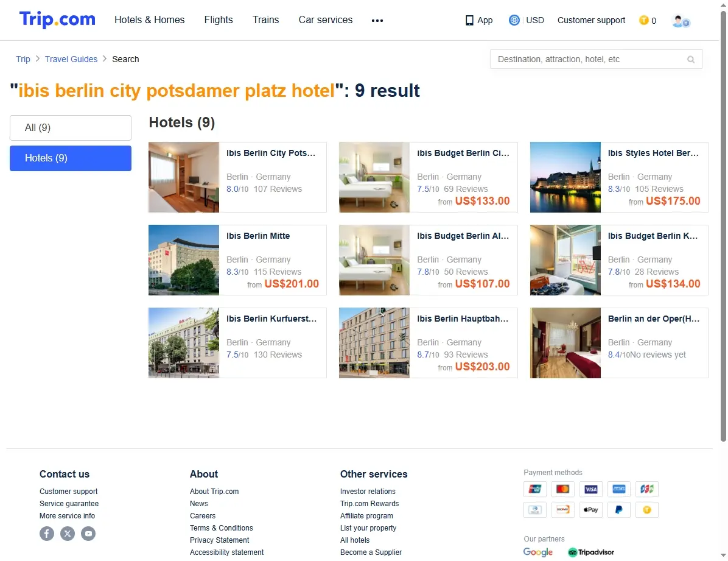Viewport: 728px width, 561px height.
Task: Open Careers footer link
Action: [x=203, y=516]
